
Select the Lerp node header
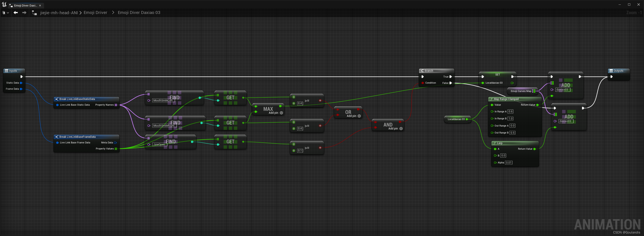click(x=515, y=143)
